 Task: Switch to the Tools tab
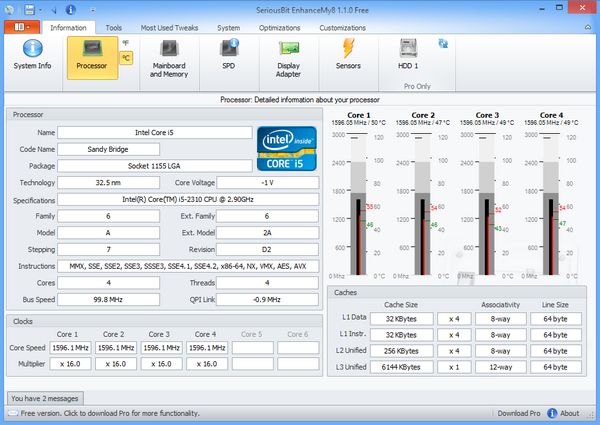(x=114, y=28)
